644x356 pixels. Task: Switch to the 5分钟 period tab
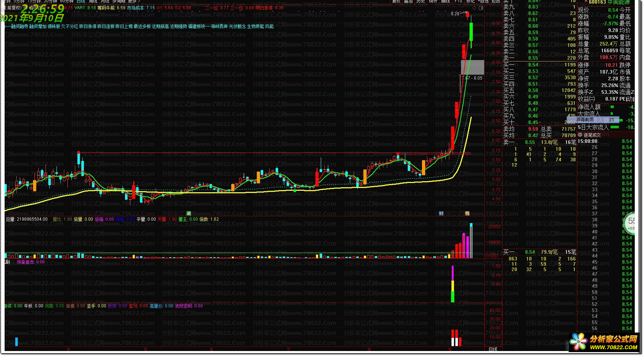click(20, 1)
